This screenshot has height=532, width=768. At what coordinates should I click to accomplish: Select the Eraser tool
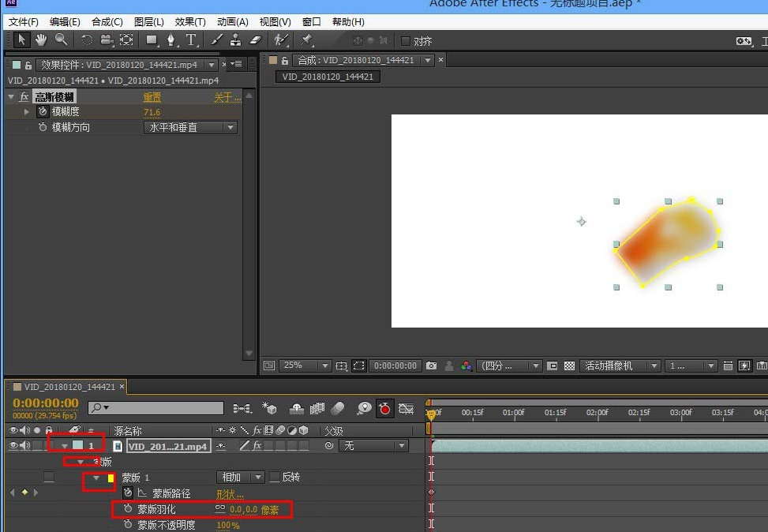click(x=255, y=40)
